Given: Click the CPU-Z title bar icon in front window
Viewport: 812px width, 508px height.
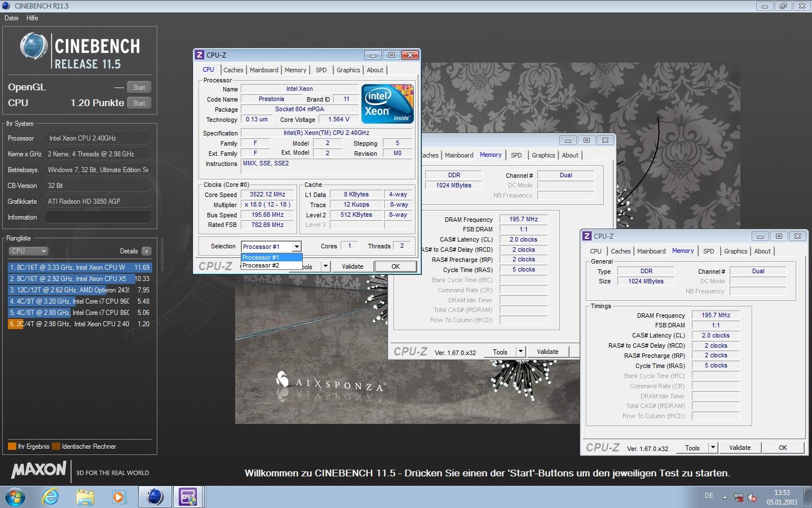Looking at the screenshot, I should [x=199, y=55].
